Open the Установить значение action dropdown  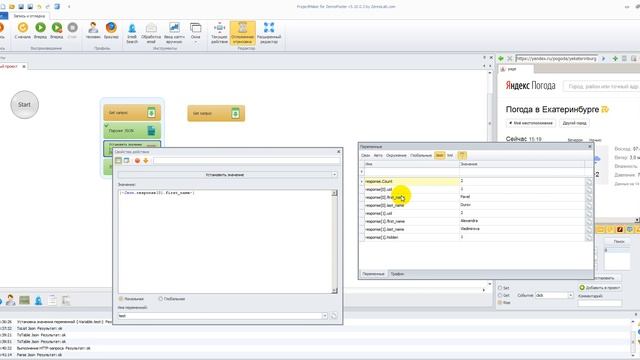point(334,175)
